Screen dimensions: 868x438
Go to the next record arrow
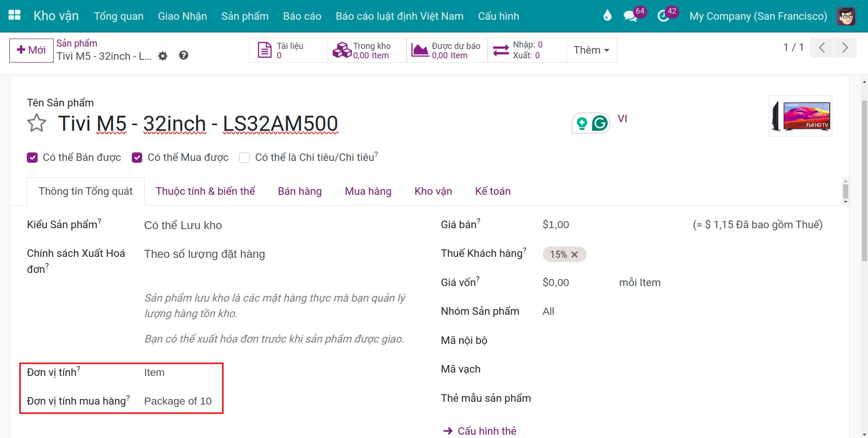click(x=845, y=48)
